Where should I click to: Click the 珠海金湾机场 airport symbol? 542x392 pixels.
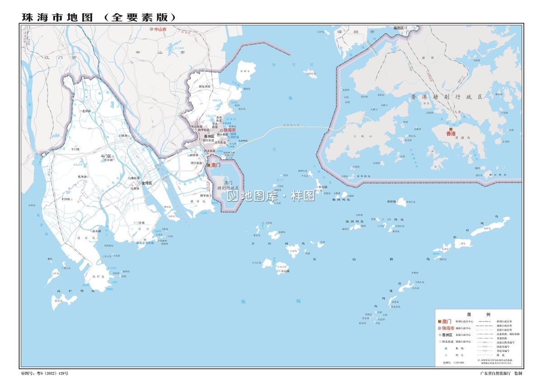[x=145, y=240]
